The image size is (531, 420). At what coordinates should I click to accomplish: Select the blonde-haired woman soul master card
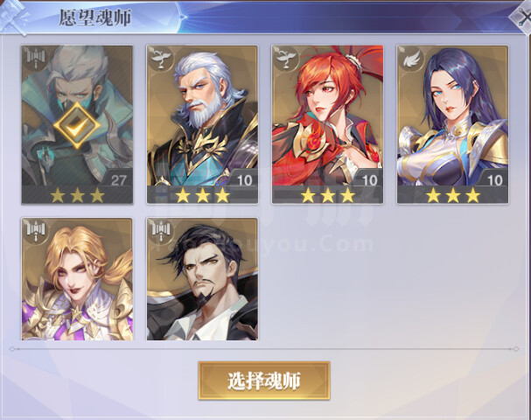pos(77,279)
